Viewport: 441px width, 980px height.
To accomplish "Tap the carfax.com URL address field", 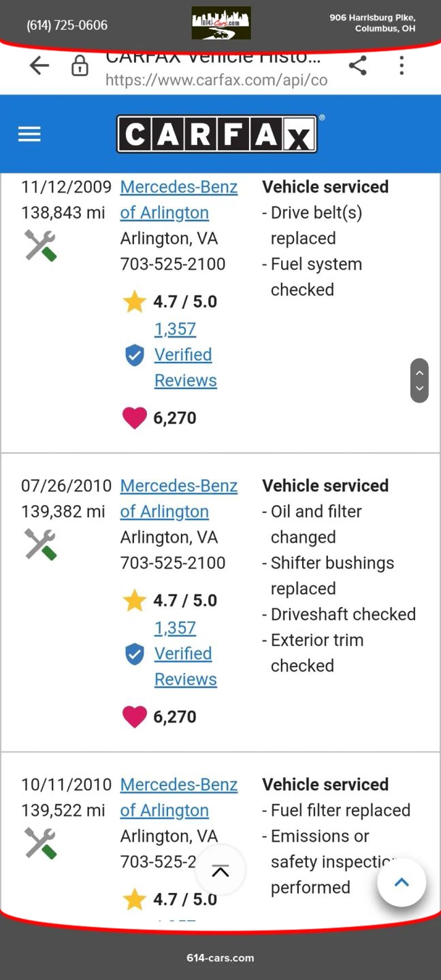I will coord(216,80).
